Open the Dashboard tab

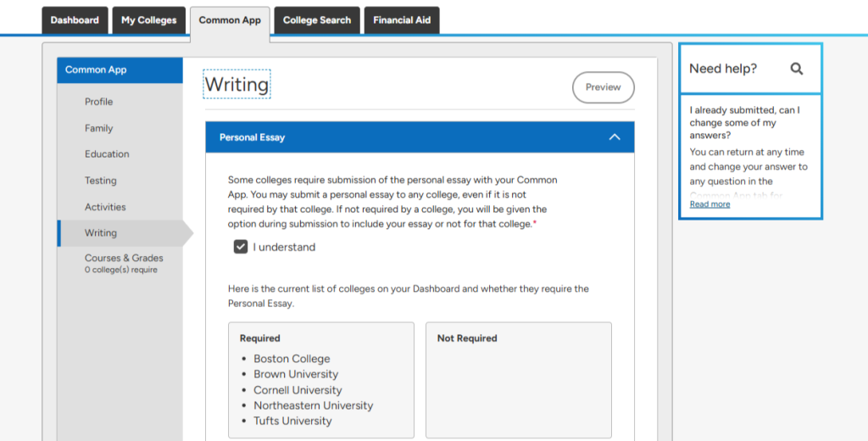pos(75,20)
